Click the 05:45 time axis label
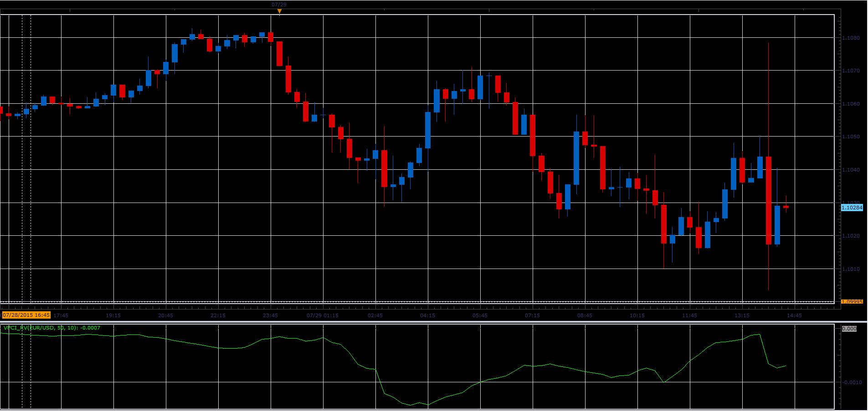 tap(480, 315)
